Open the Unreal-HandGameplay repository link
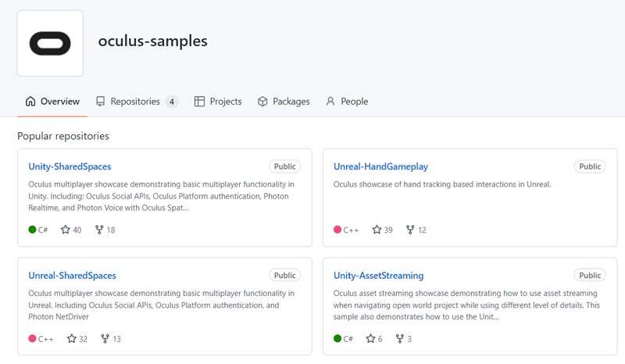This screenshot has height=364, width=625. pos(380,166)
